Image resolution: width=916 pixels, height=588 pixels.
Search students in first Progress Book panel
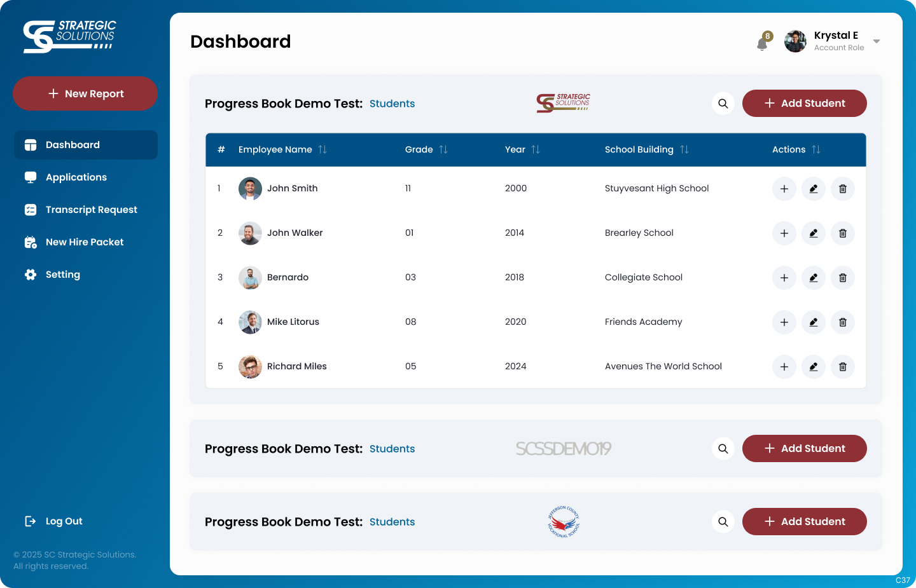point(723,104)
